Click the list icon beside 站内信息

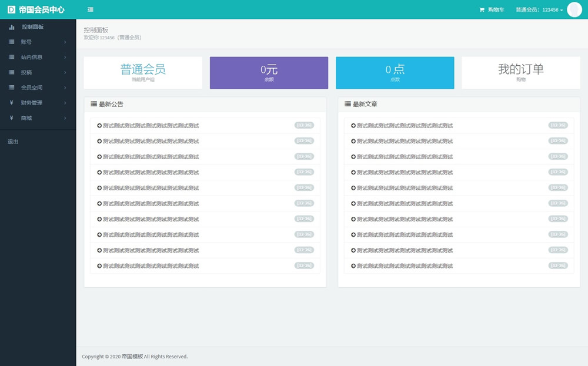[x=12, y=58]
